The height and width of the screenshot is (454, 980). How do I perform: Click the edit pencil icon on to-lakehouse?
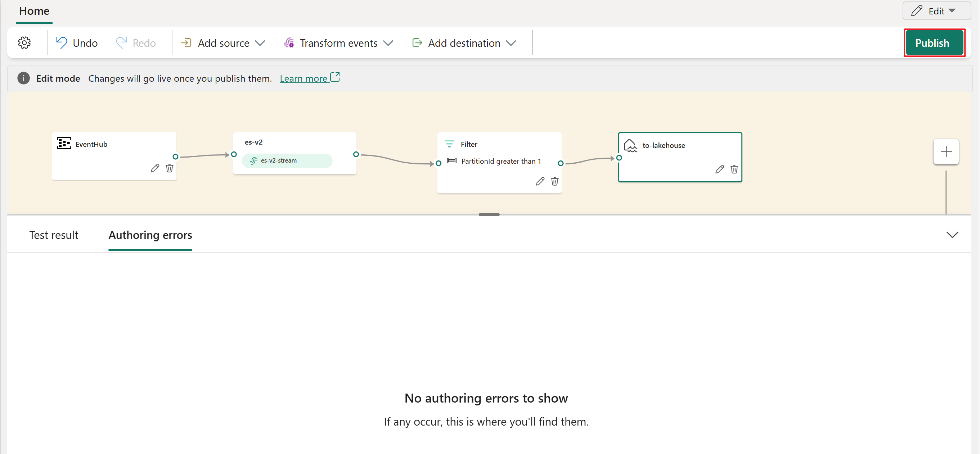(x=719, y=169)
